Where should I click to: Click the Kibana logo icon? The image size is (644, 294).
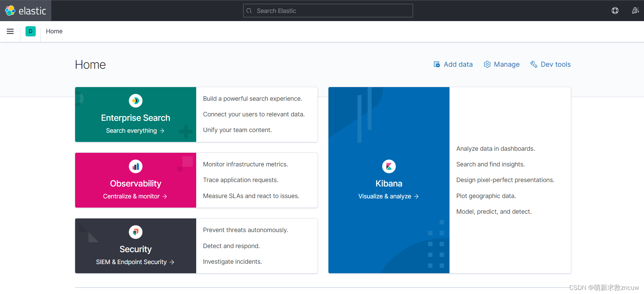(389, 166)
